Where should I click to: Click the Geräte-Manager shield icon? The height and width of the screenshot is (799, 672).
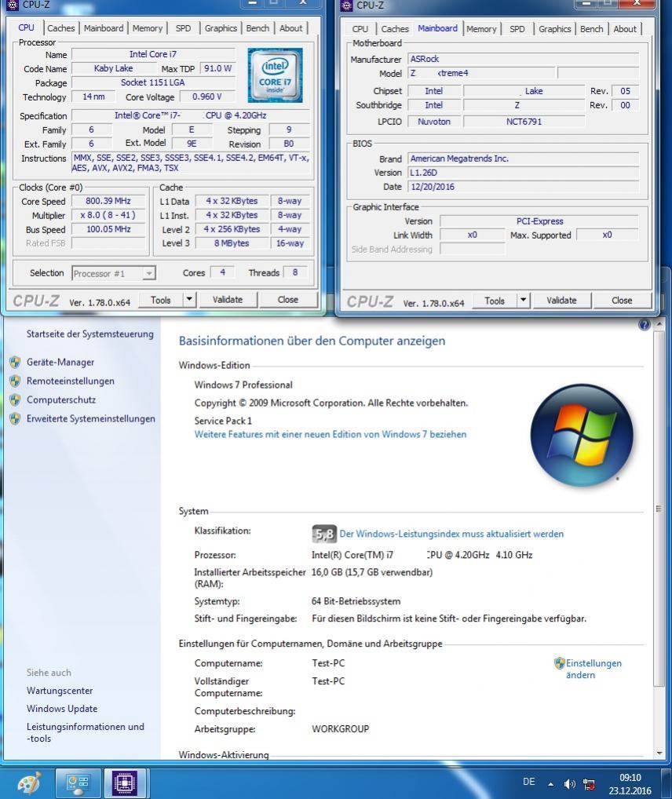15,363
